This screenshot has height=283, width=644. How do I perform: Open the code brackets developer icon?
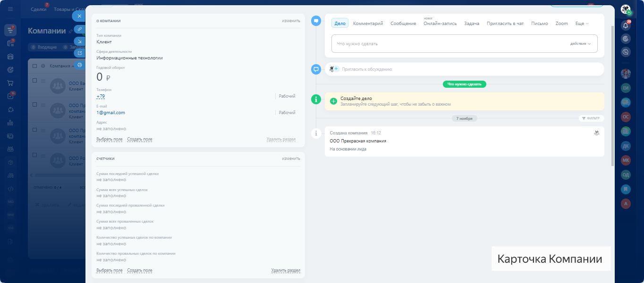point(10,188)
